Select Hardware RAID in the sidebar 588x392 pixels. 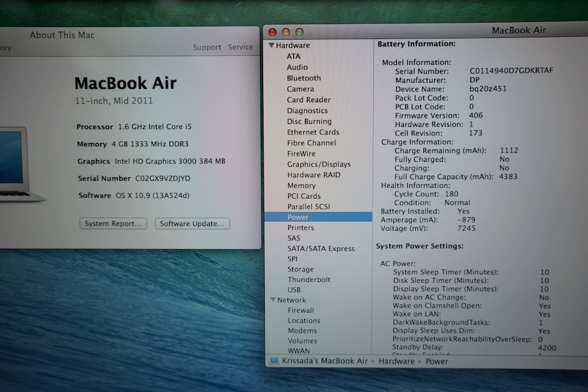[314, 175]
